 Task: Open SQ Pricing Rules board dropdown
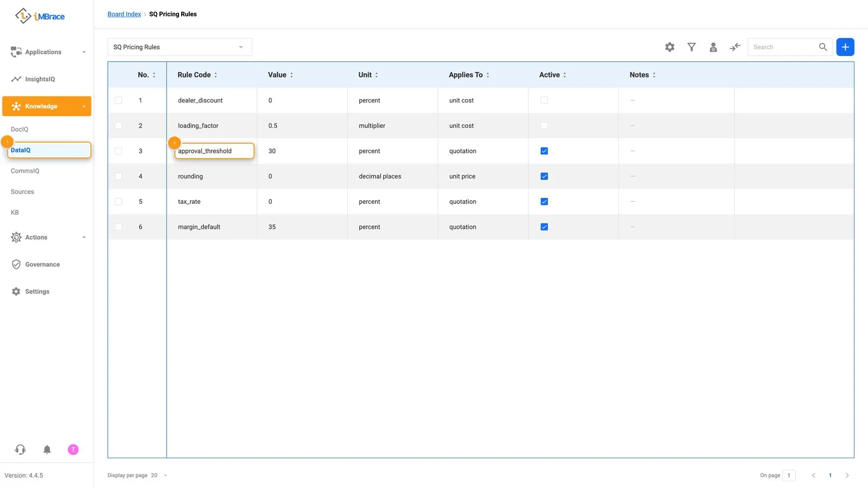pos(180,47)
